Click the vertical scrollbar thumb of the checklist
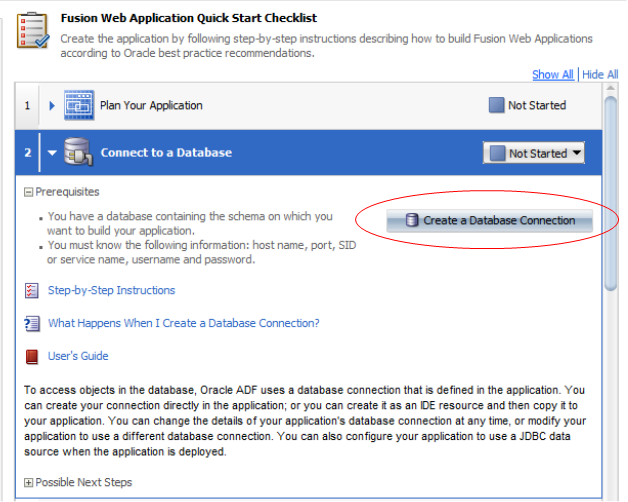 click(610, 193)
